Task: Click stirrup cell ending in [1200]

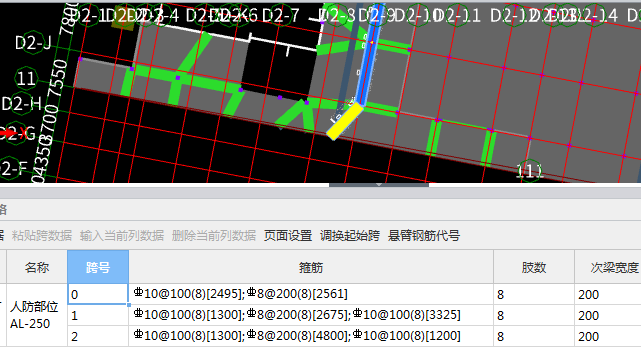Action: coord(311,336)
